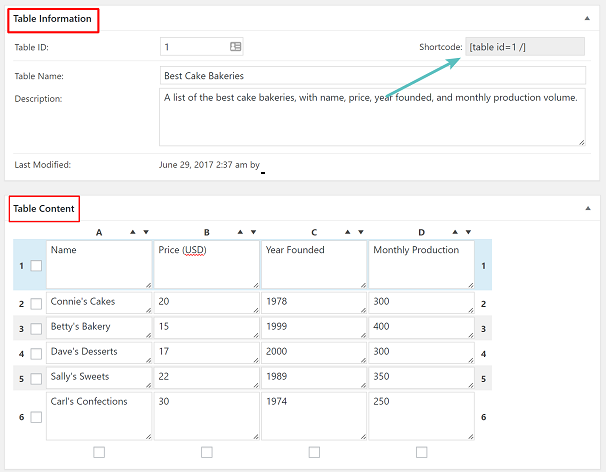Check the column B checkbox below table
606x472 pixels.
coord(207,452)
